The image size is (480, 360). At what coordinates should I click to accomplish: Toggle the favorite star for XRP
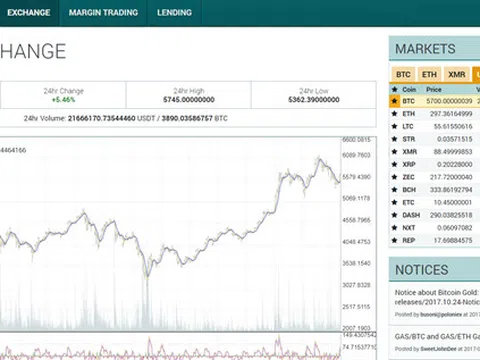[395, 164]
